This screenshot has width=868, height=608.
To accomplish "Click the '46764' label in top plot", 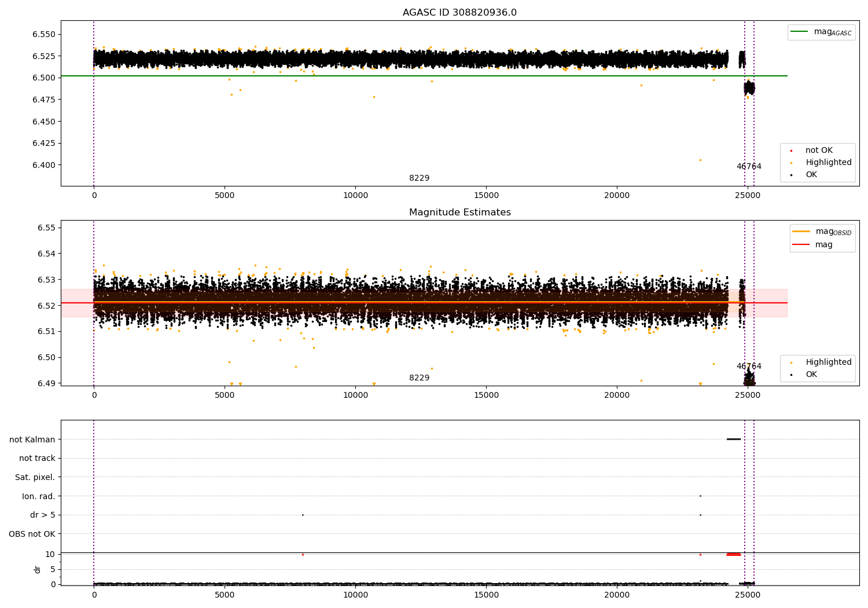I will tap(749, 167).
